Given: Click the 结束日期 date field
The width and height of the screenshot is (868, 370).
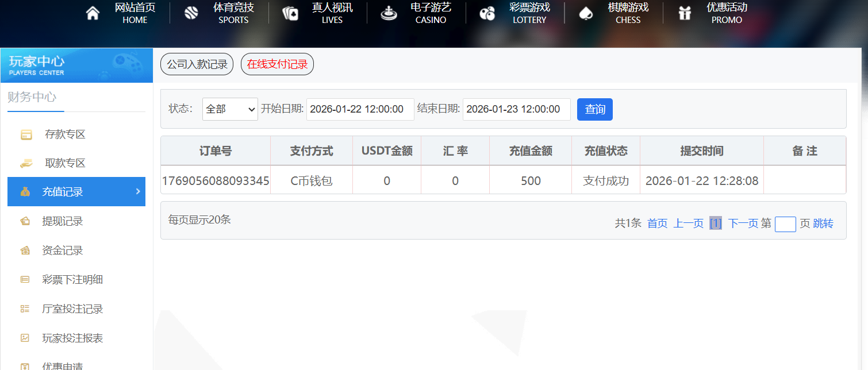Looking at the screenshot, I should point(516,109).
